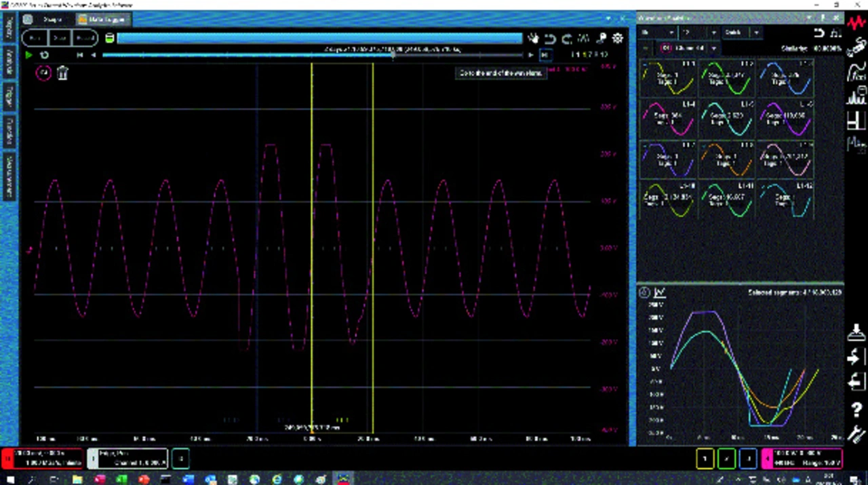Select the pink sine waveform thumbnail L1-4

coord(668,118)
